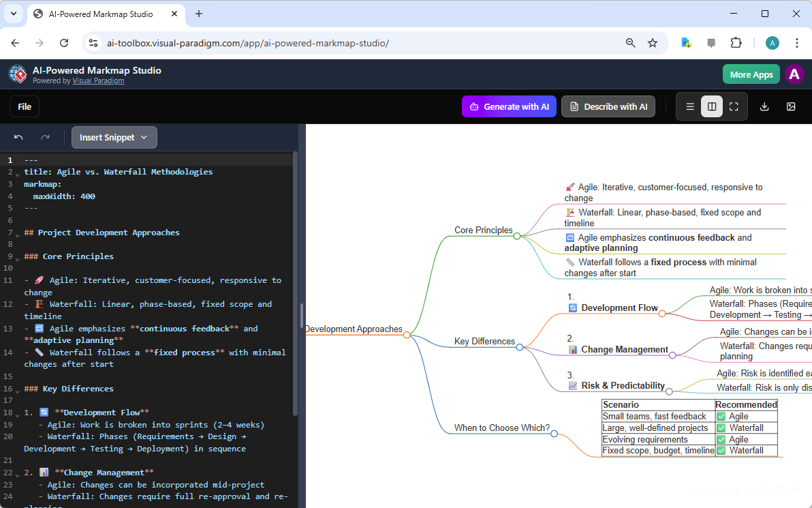The width and height of the screenshot is (812, 508).
Task: Click the Generate with AI button
Action: (x=509, y=106)
